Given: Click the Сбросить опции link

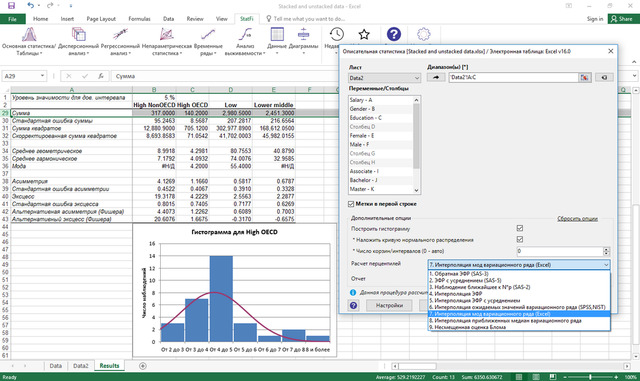Looking at the screenshot, I should pyautogui.click(x=577, y=219).
